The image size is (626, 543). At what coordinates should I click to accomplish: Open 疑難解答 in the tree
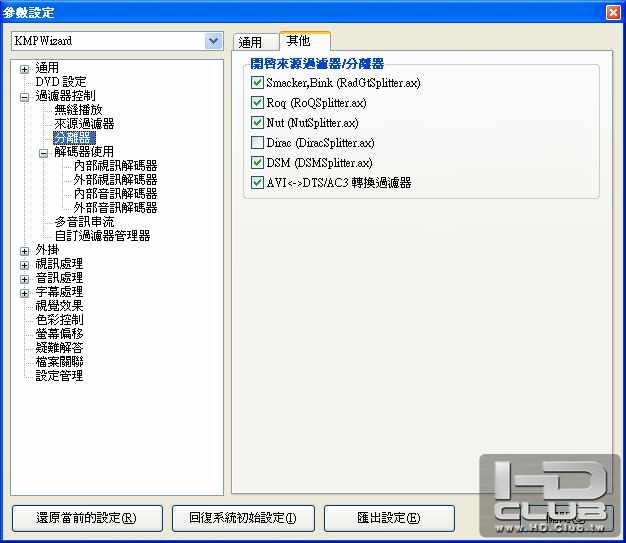(59, 348)
